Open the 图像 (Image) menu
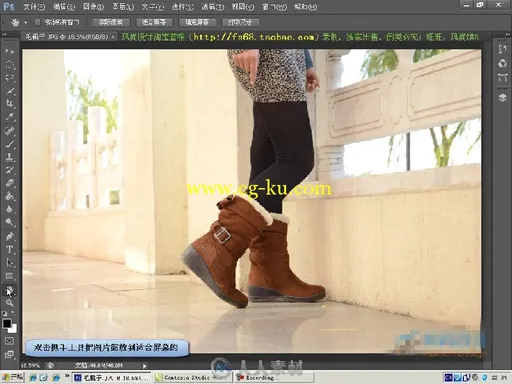The image size is (512, 384). coord(93,7)
